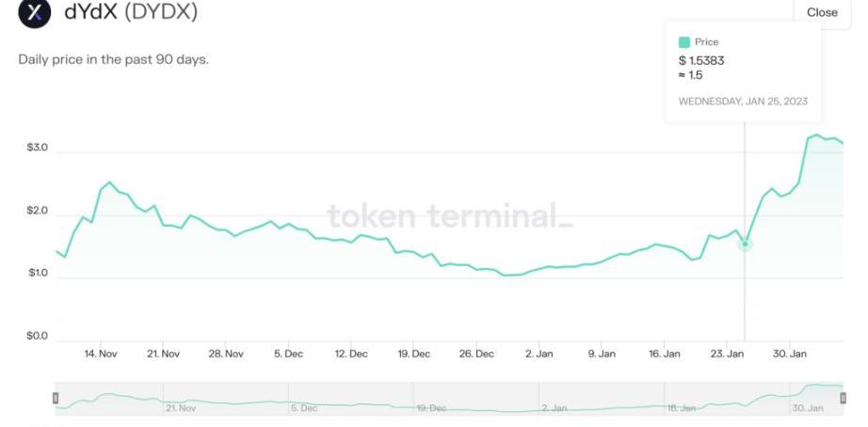
Task: Click the 'Daily price in the past 90 days' subtitle
Action: [x=113, y=59]
